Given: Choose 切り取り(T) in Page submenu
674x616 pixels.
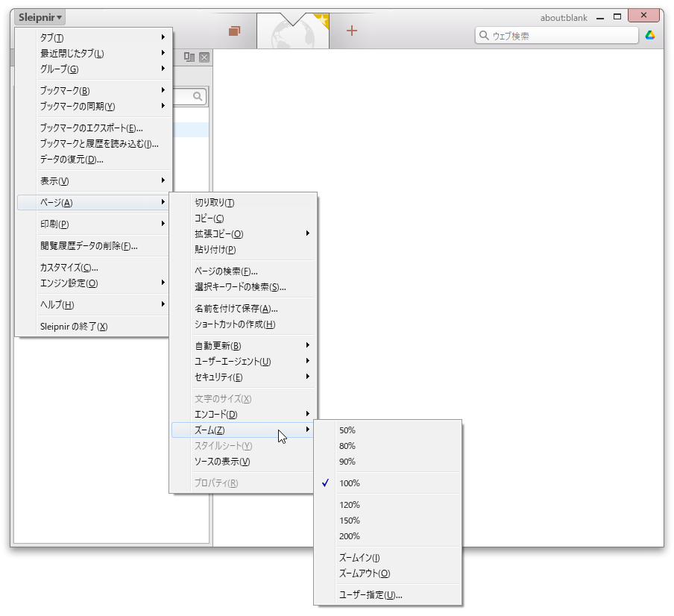Looking at the screenshot, I should tap(243, 202).
